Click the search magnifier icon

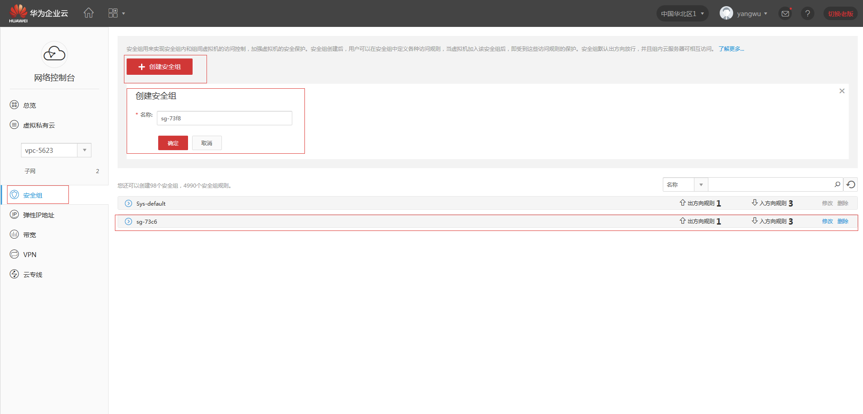[837, 185]
